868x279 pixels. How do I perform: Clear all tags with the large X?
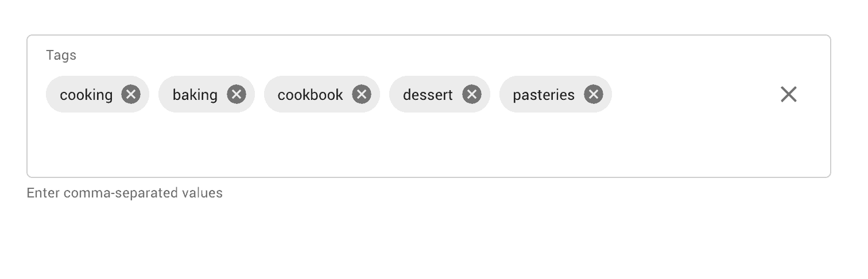coord(788,94)
